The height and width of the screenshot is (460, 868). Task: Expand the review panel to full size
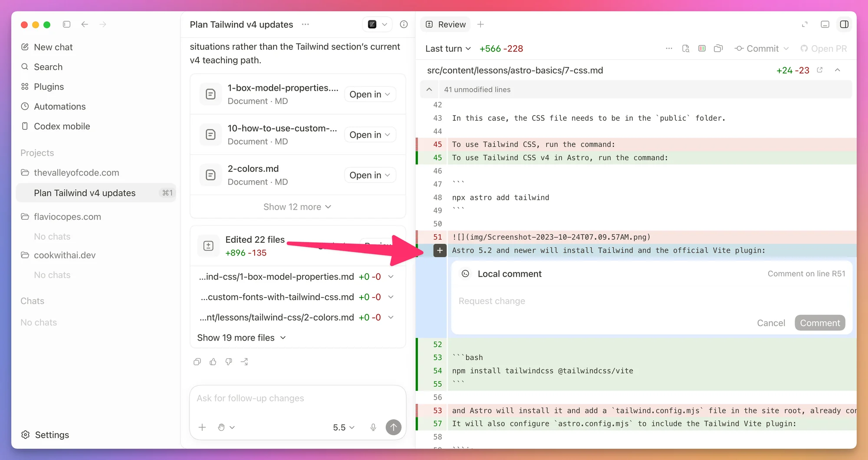click(805, 24)
